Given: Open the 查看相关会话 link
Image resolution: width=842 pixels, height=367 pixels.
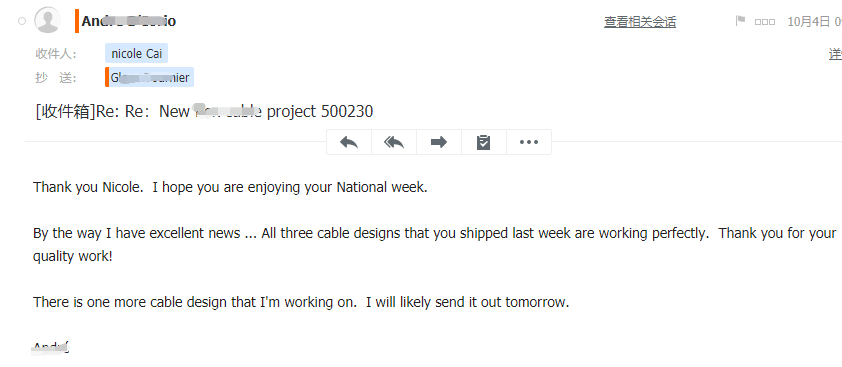Looking at the screenshot, I should (x=640, y=22).
